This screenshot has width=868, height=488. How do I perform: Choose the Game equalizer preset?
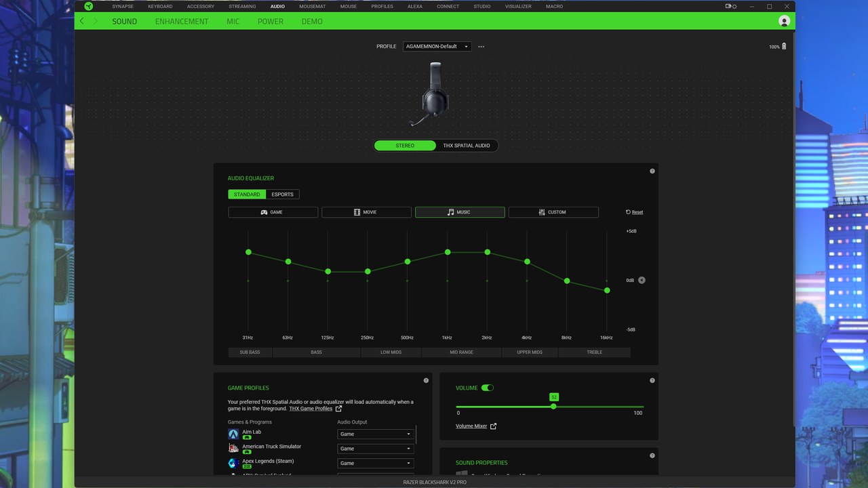coord(273,212)
